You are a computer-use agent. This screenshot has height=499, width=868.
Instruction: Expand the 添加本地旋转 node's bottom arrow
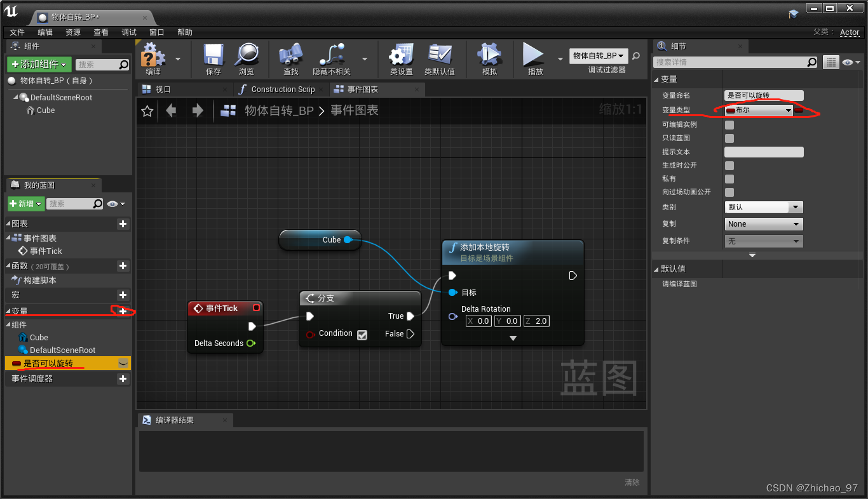coord(513,338)
